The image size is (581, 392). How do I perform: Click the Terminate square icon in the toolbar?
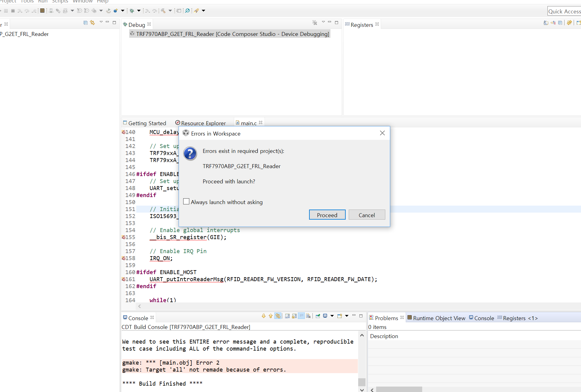tap(13, 11)
